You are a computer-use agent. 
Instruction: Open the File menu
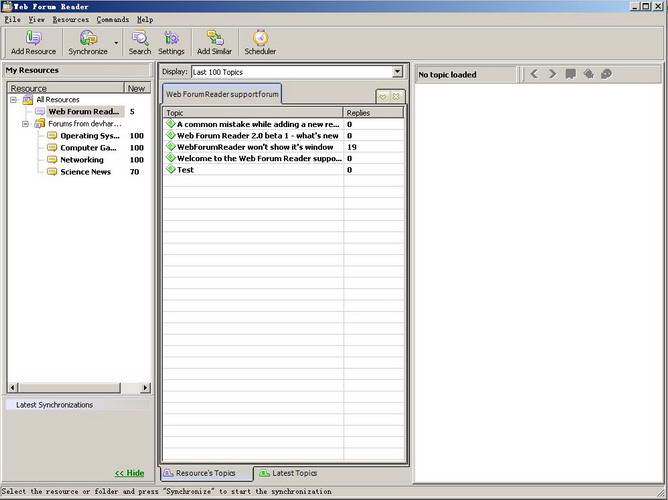pos(12,20)
